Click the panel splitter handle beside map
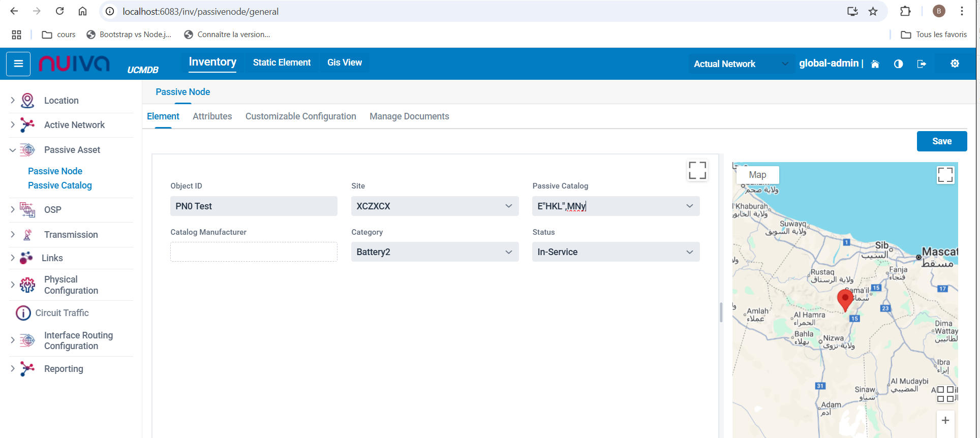Image resolution: width=980 pixels, height=438 pixels. tap(721, 312)
